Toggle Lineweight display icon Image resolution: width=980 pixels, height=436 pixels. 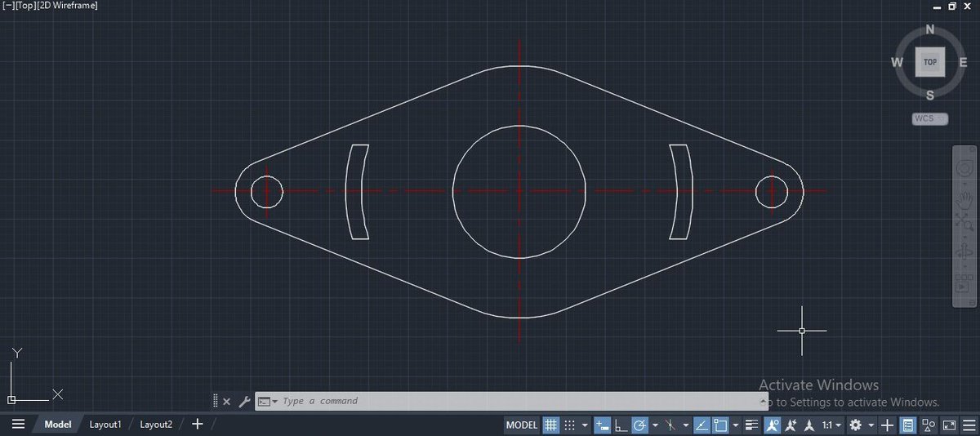pyautogui.click(x=751, y=425)
